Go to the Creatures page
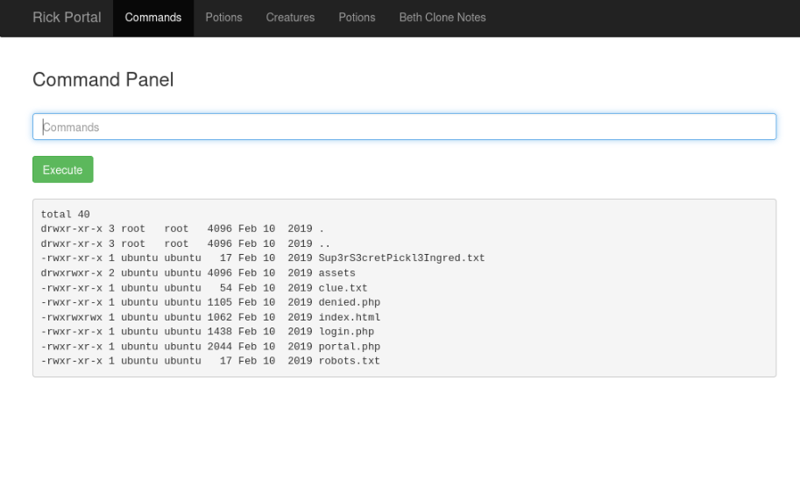The image size is (800, 479). pos(290,17)
